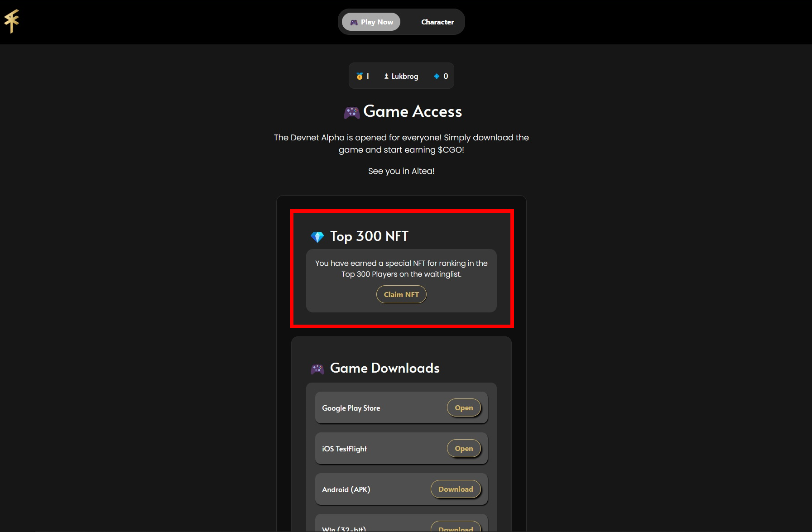Screen dimensions: 812x532
Task: Click the score value beside the medal
Action: pos(367,76)
